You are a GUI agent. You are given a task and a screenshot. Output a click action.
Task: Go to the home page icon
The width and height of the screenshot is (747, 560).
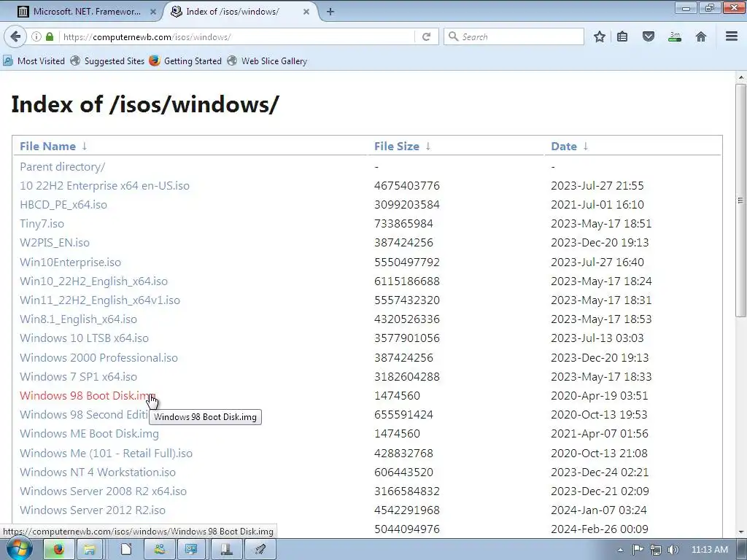click(x=701, y=36)
